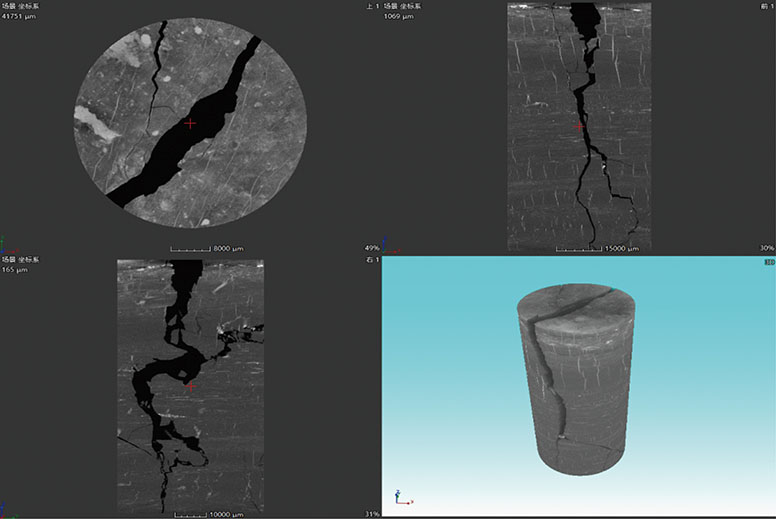Click the 10000 µm scale bar
Image resolution: width=776 pixels, height=519 pixels.
click(209, 515)
